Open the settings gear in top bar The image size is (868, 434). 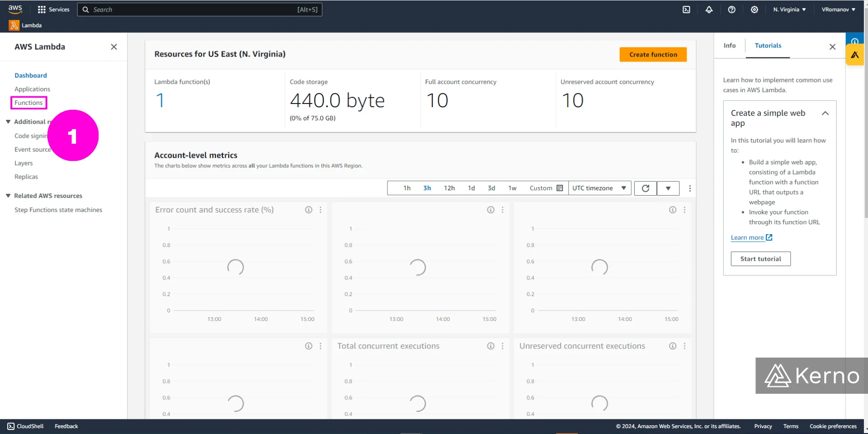point(754,9)
